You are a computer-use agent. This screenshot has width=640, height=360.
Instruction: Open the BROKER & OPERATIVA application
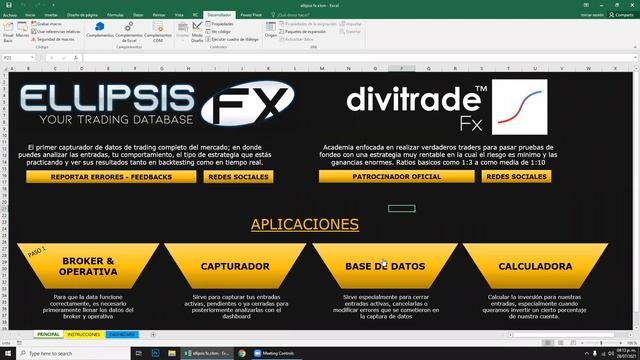pos(88,266)
